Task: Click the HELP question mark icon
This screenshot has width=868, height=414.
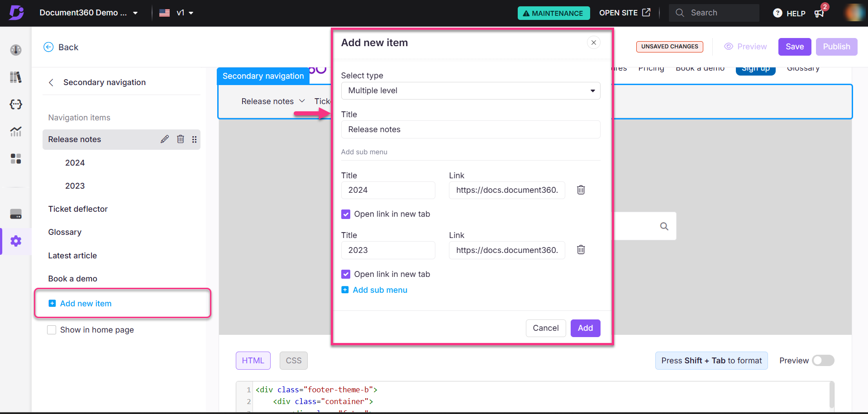Action: pos(777,13)
